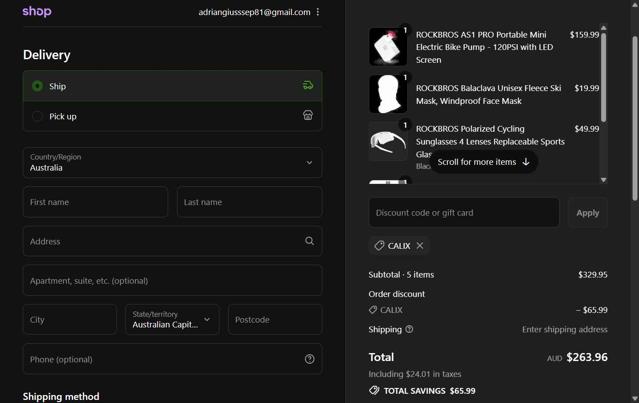Click the Delivery heading
639x403 pixels.
[x=46, y=55]
